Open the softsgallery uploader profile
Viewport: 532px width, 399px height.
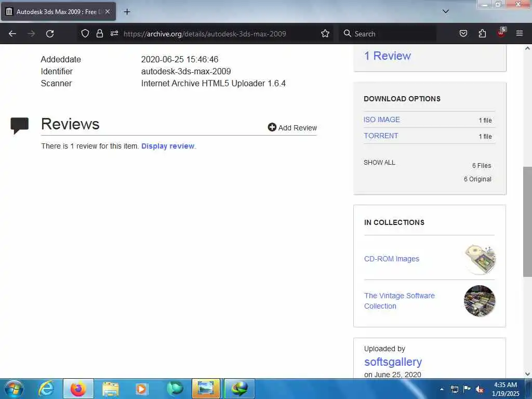tap(393, 362)
